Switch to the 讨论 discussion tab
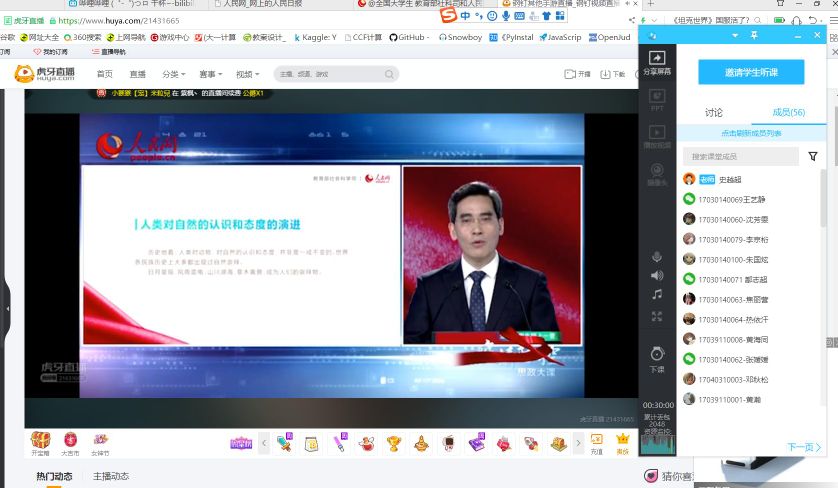 [714, 113]
